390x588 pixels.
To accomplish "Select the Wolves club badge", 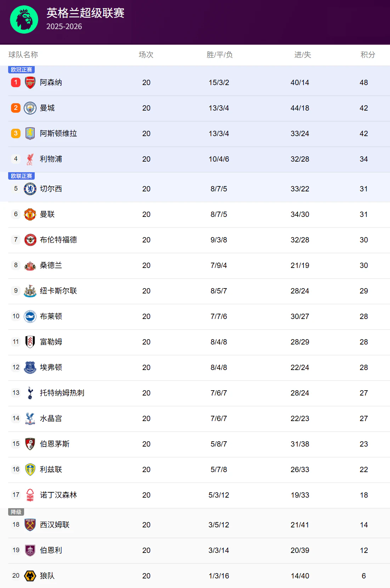I will (x=30, y=576).
